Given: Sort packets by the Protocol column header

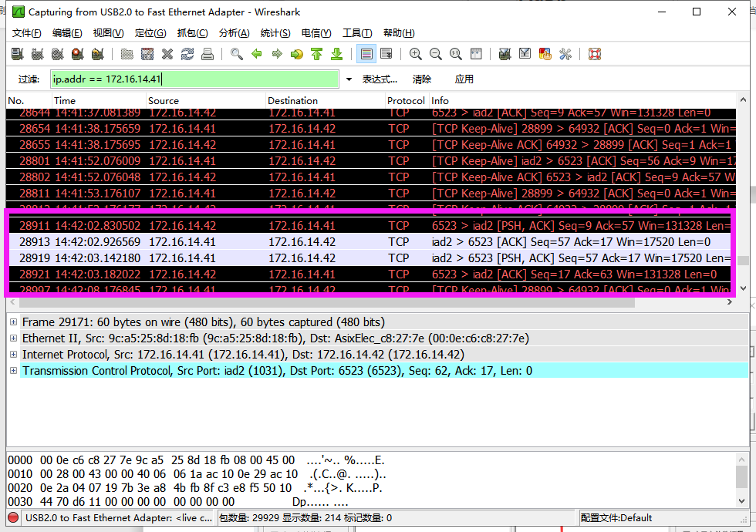Looking at the screenshot, I should click(x=406, y=101).
